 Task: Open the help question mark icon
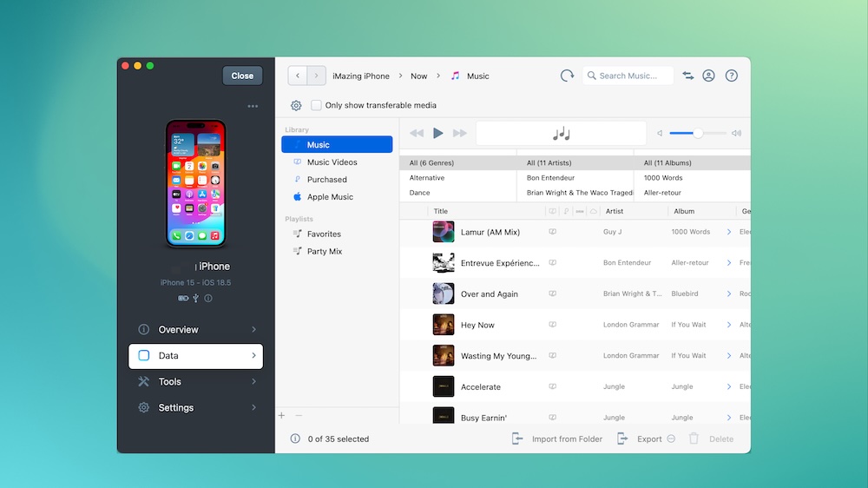tap(731, 76)
